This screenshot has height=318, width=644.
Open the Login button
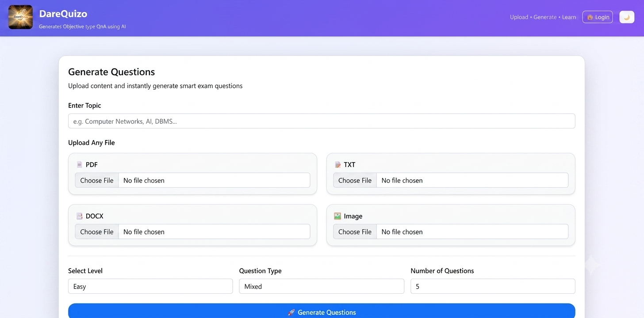click(598, 17)
